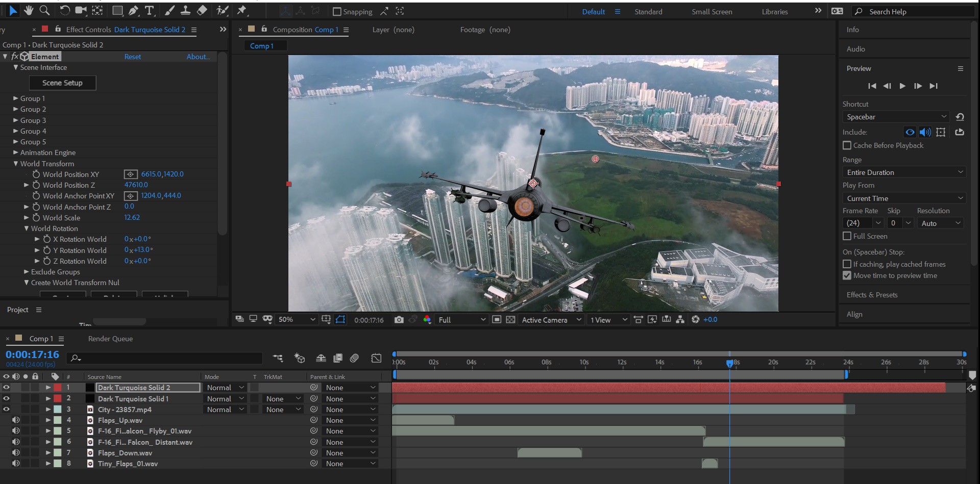Select the Puppet Pin tool
The height and width of the screenshot is (484, 980).
point(242,10)
